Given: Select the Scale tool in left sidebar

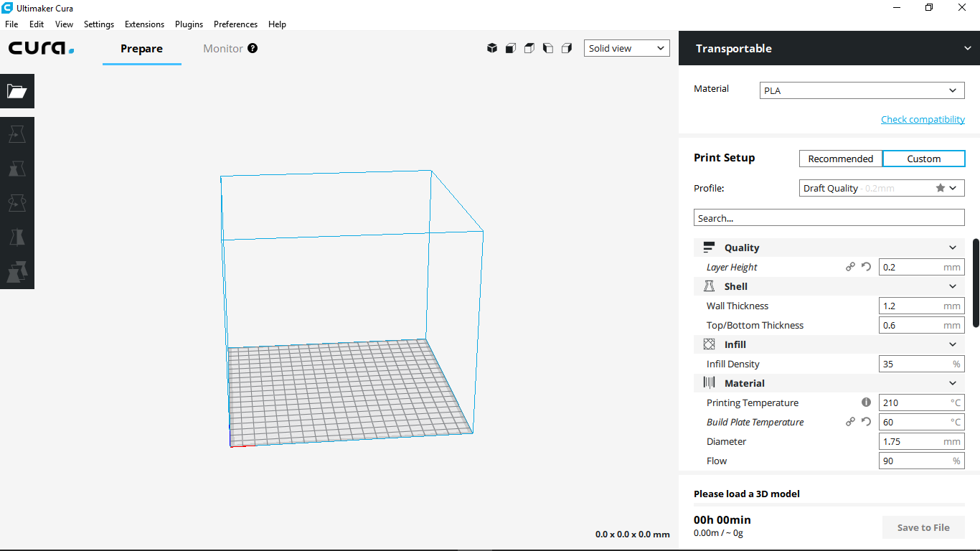Looking at the screenshot, I should pyautogui.click(x=17, y=169).
